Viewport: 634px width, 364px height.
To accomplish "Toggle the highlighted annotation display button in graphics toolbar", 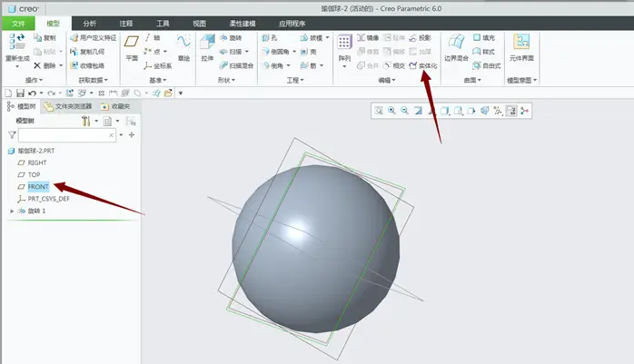I will tap(511, 111).
